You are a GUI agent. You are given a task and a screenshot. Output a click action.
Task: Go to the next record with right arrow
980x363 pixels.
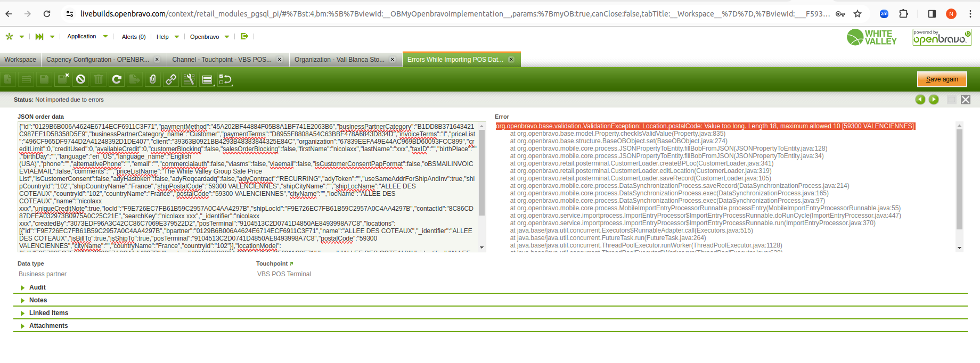934,100
